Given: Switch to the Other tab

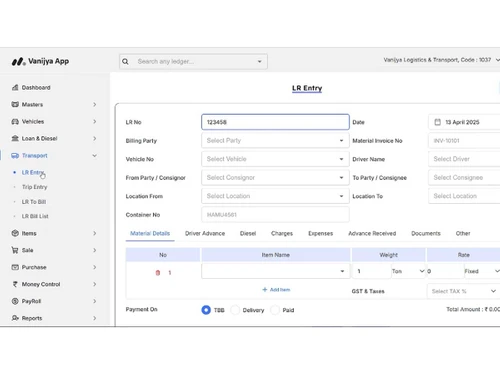Looking at the screenshot, I should 463,233.
